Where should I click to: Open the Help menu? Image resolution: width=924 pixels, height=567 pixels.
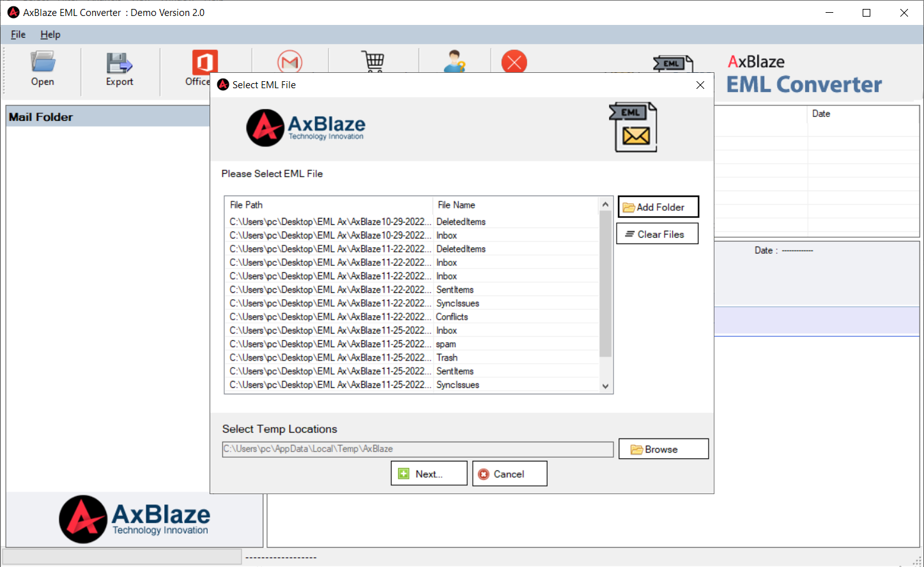[x=50, y=35]
